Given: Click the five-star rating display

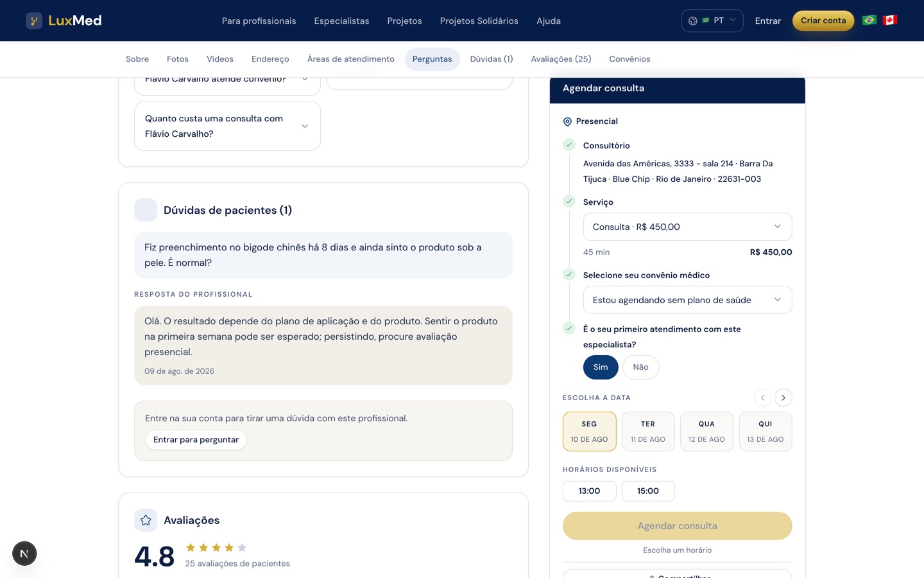Looking at the screenshot, I should pos(216,548).
